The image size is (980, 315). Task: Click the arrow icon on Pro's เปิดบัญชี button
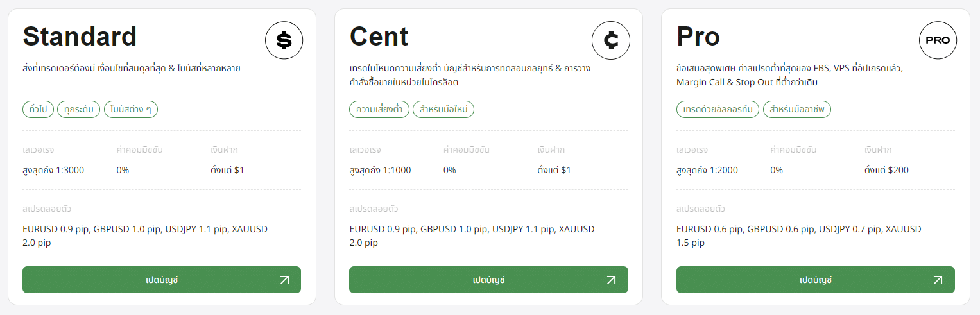pyautogui.click(x=938, y=280)
